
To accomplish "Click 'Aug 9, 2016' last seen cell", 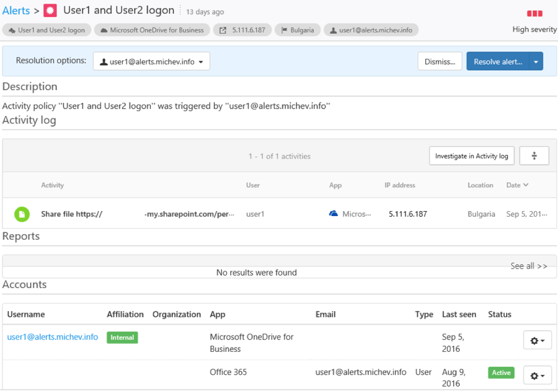I will tap(454, 378).
